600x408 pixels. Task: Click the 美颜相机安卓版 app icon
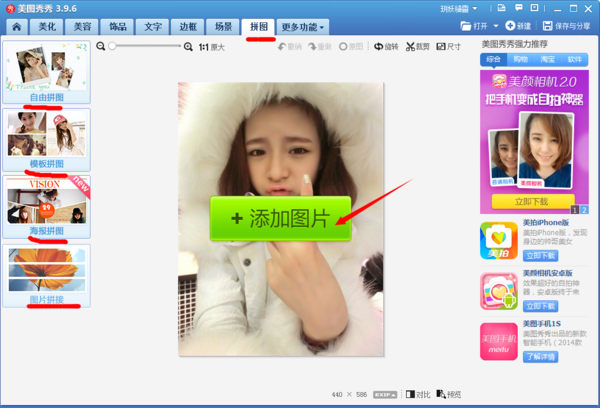point(499,291)
